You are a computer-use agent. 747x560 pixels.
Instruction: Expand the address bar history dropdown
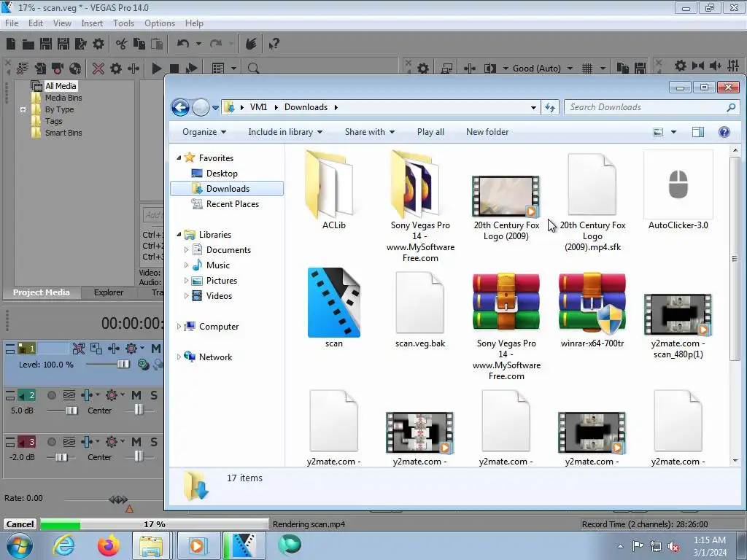tap(533, 108)
